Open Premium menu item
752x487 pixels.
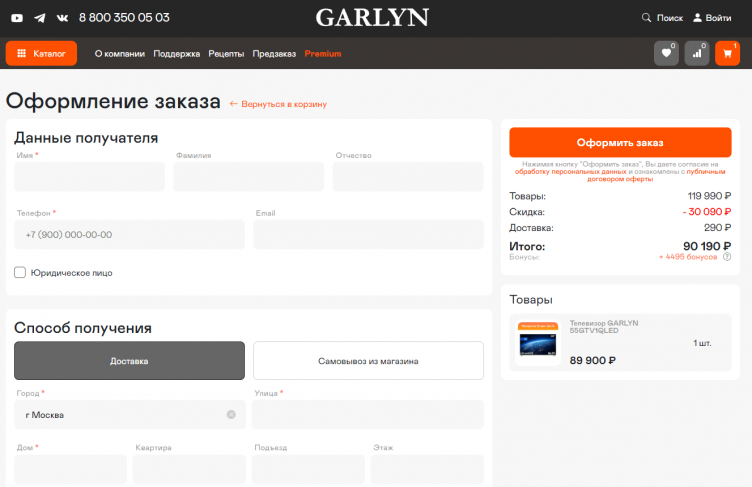pyautogui.click(x=323, y=54)
